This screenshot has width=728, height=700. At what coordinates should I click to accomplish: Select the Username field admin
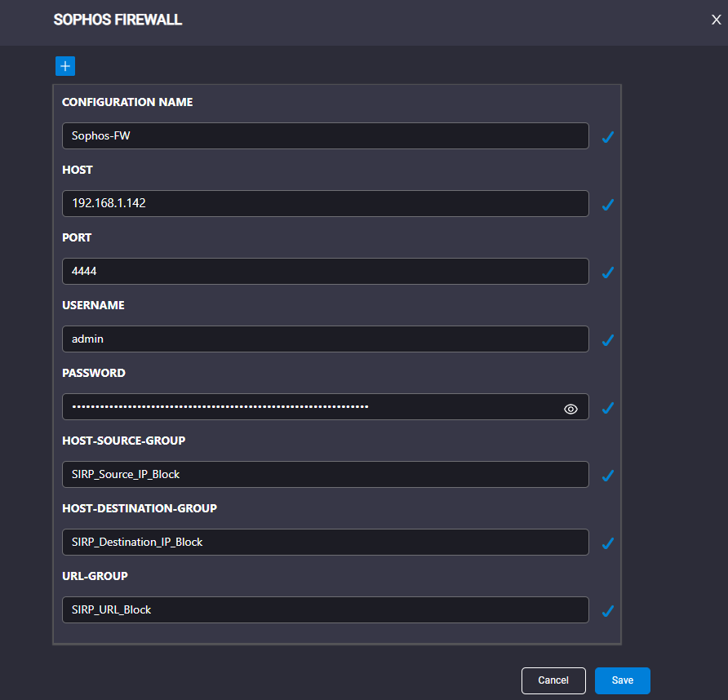point(326,339)
